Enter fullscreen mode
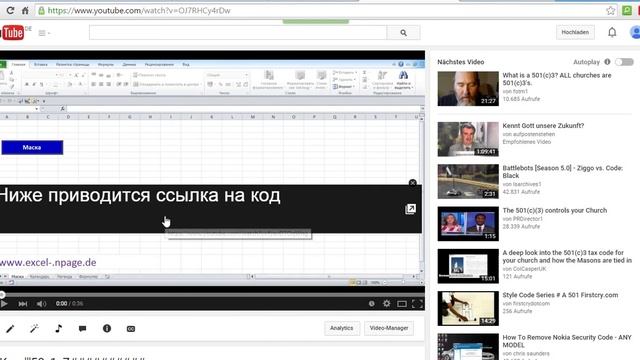This screenshot has width=640, height=360. click(417, 304)
